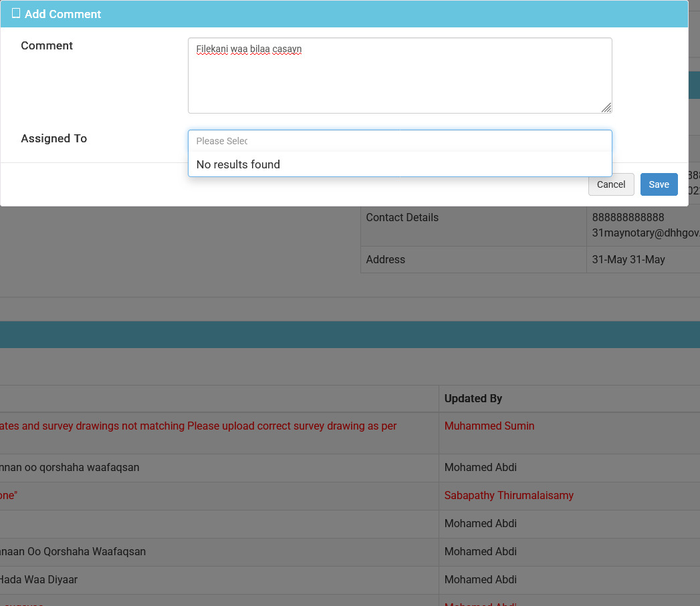Click the 'Updated By' column header
Image resolution: width=700 pixels, height=606 pixels.
[473, 398]
